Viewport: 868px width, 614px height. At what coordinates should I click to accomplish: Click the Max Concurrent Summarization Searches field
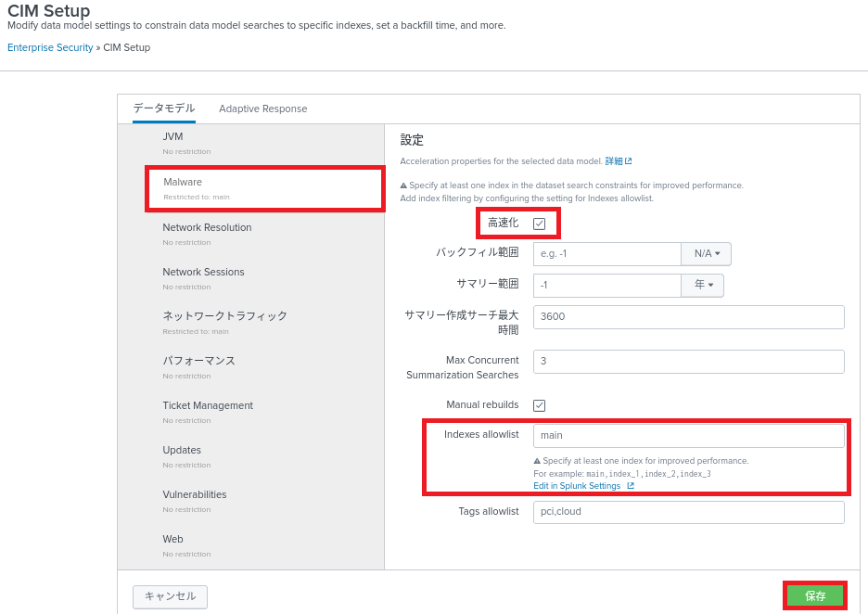(688, 362)
